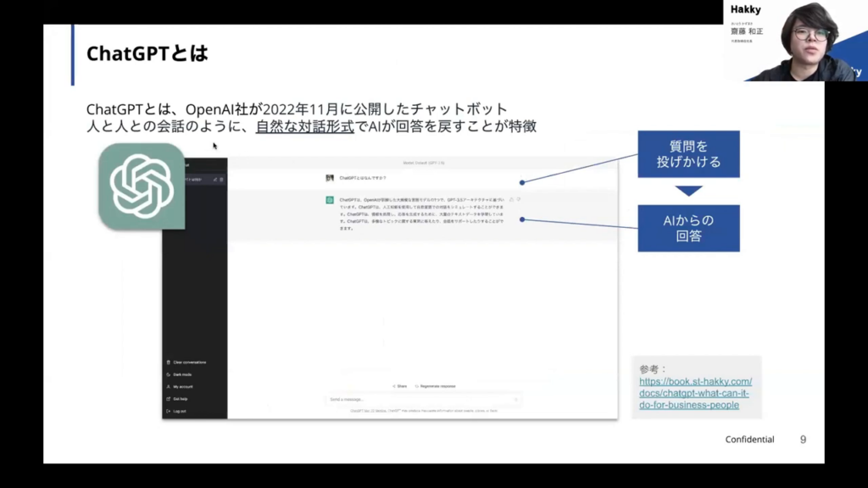Click the Regenerate response button
Image resolution: width=868 pixels, height=488 pixels.
436,386
